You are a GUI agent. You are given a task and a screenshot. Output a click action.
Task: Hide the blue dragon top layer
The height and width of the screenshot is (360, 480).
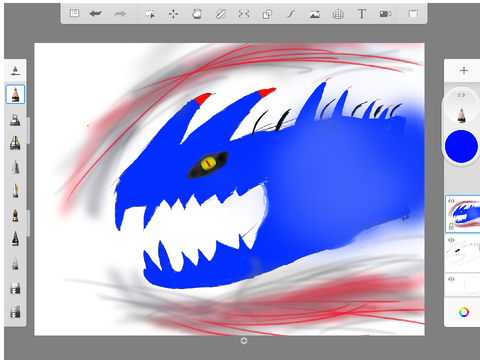(x=451, y=201)
